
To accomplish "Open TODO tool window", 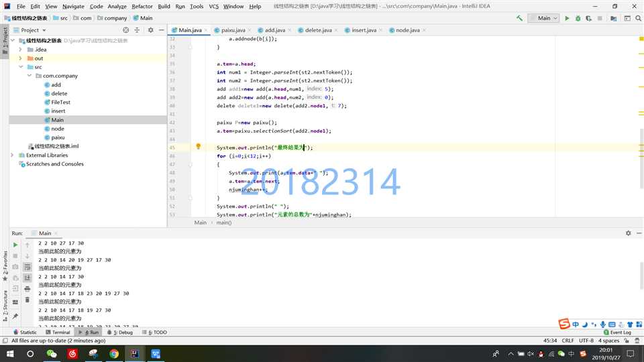I will point(154,333).
